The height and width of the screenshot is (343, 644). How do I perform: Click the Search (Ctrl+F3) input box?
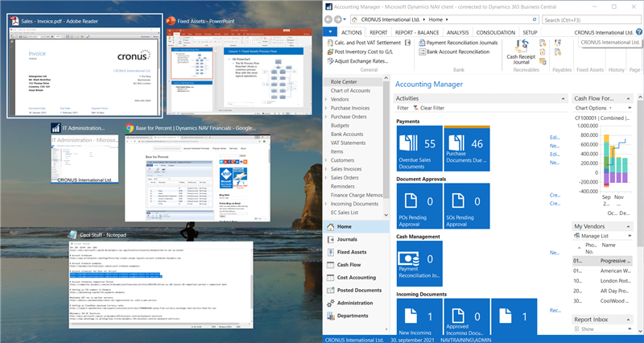591,19
